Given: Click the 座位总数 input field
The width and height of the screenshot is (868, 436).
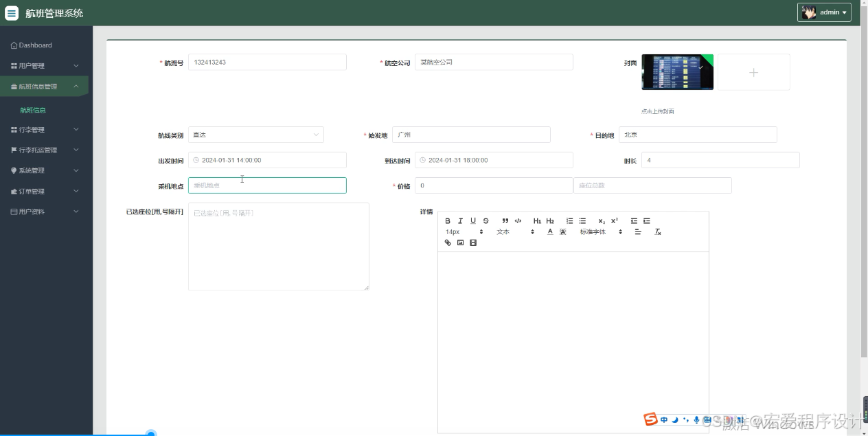Looking at the screenshot, I should click(x=652, y=185).
